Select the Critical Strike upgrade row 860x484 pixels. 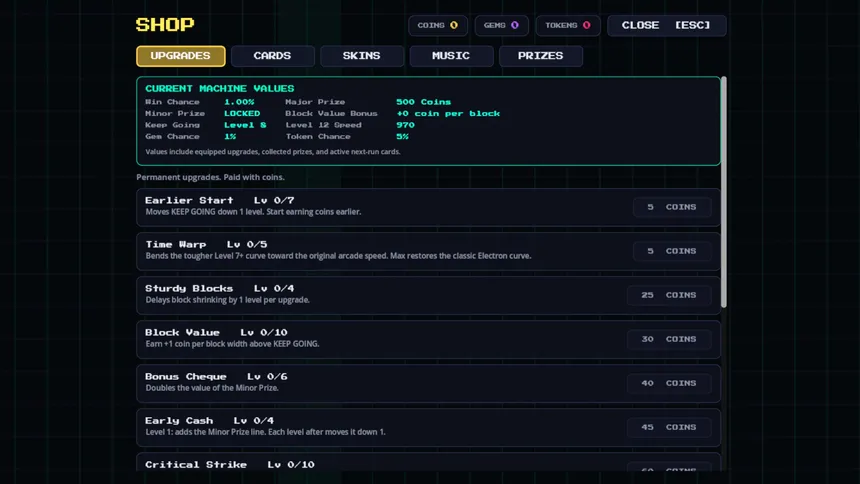click(x=428, y=462)
